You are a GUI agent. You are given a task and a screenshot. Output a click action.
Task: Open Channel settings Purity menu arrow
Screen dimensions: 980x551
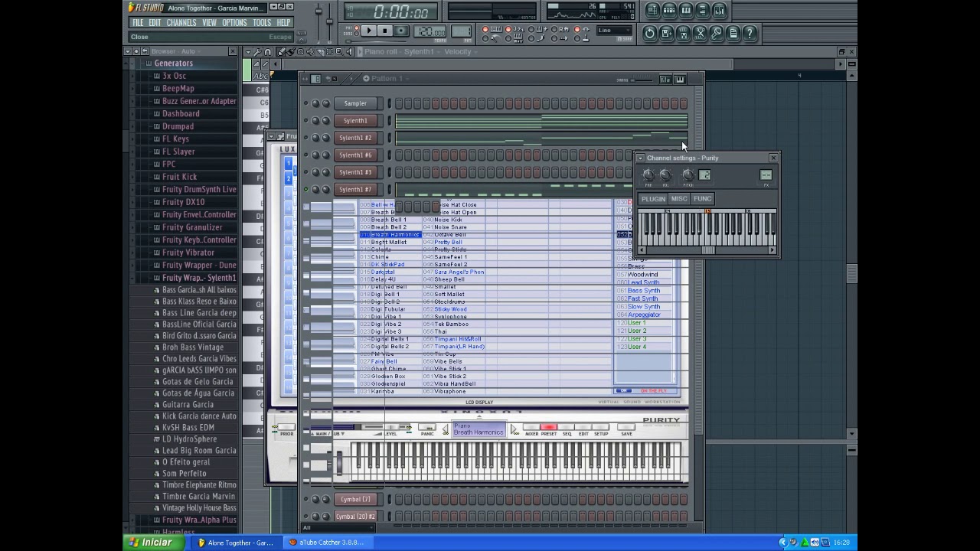click(640, 158)
